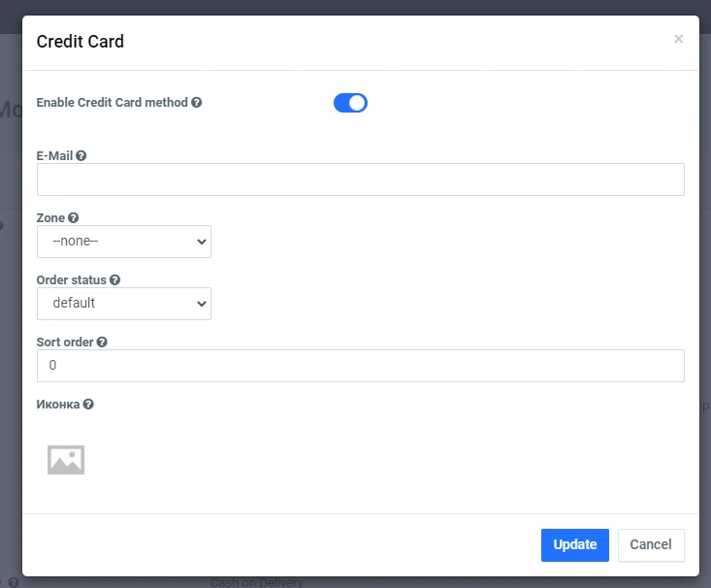Click the Credit Card dialog title
This screenshot has height=588, width=711.
click(x=81, y=42)
